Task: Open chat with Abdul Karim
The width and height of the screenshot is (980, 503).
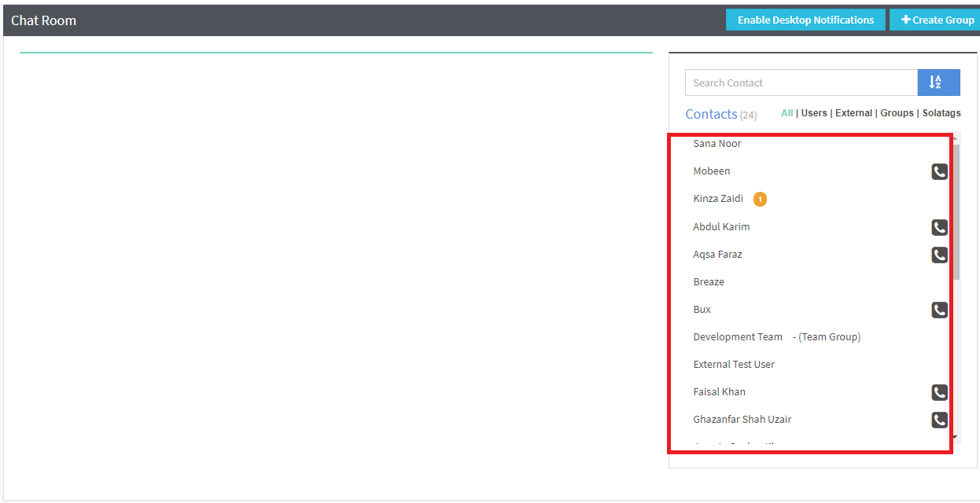Action: coord(721,227)
